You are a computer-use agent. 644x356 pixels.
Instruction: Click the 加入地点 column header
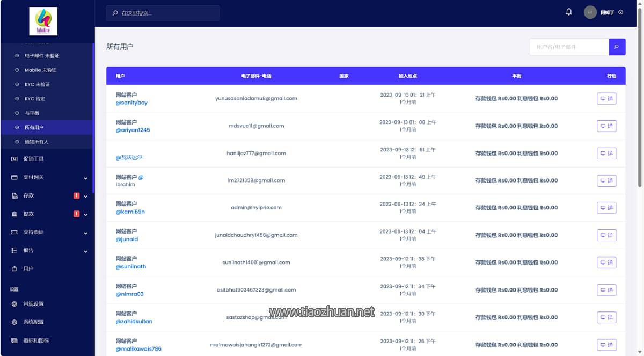click(x=408, y=76)
